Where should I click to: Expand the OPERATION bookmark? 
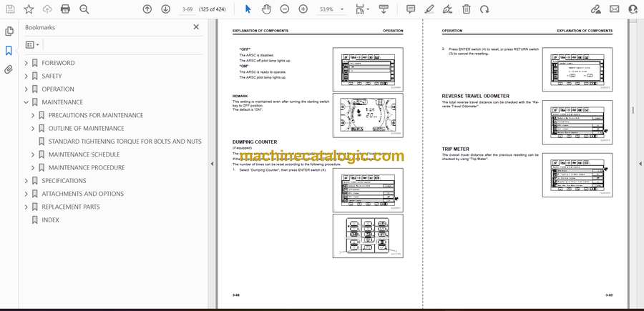(26, 89)
